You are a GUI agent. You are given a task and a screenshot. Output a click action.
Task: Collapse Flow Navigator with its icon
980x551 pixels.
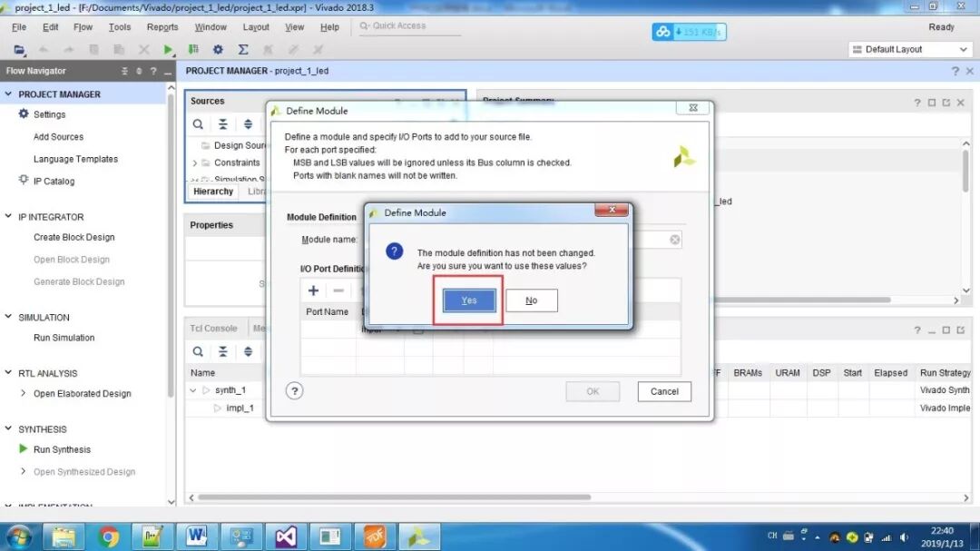[x=124, y=72]
